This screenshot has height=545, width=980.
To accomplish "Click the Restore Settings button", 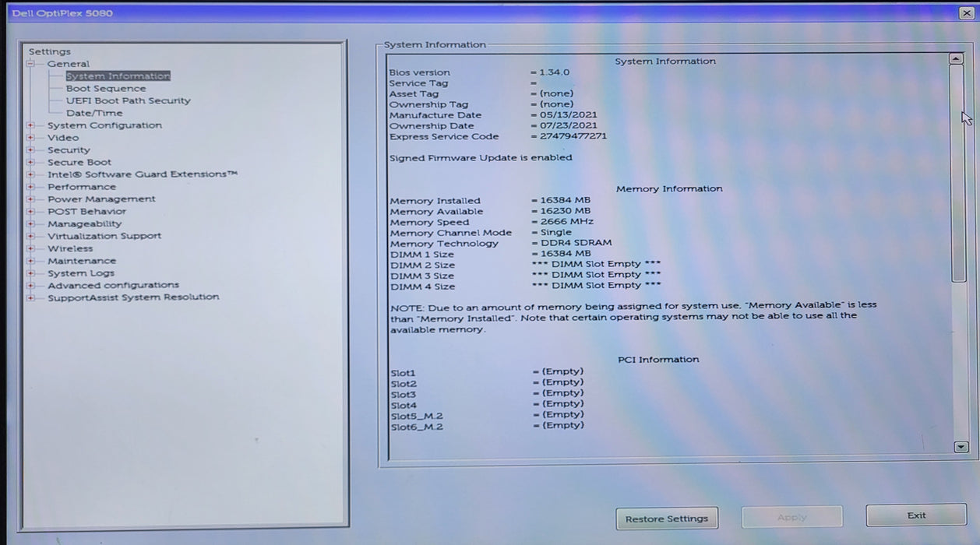I will (x=667, y=519).
